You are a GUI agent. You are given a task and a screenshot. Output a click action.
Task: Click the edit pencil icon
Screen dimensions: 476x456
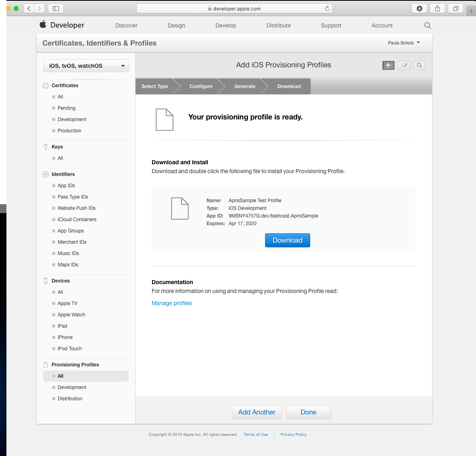[x=404, y=65]
